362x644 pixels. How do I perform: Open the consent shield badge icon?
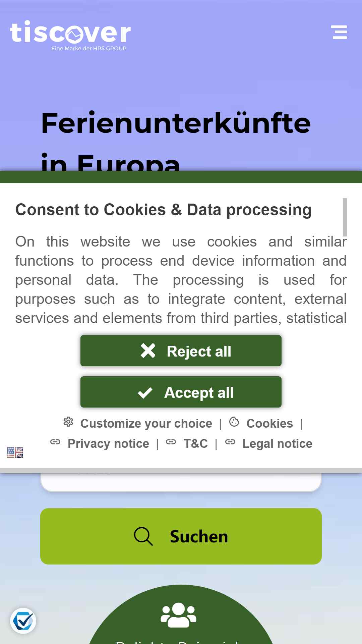pyautogui.click(x=23, y=621)
